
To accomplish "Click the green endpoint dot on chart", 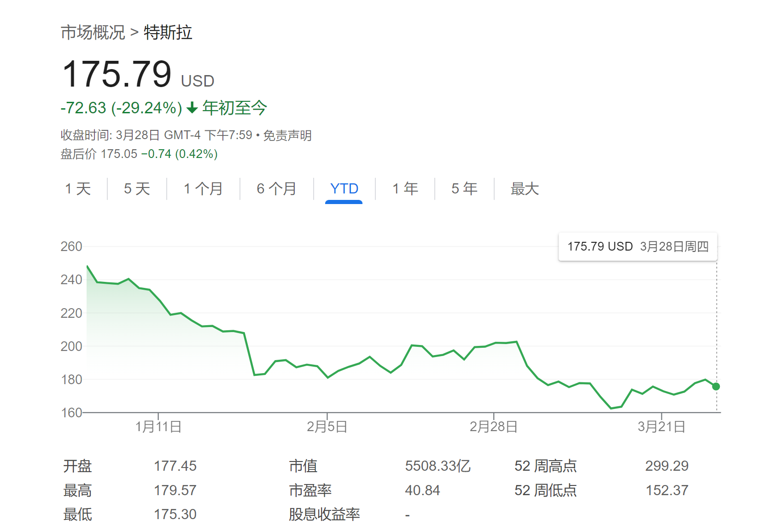I will (716, 386).
